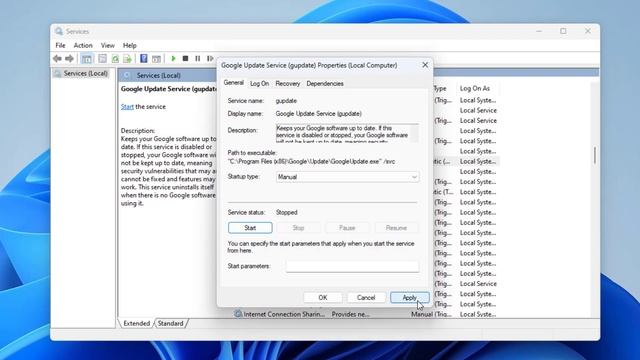Open Help using the blue question-mark icon

point(144,59)
